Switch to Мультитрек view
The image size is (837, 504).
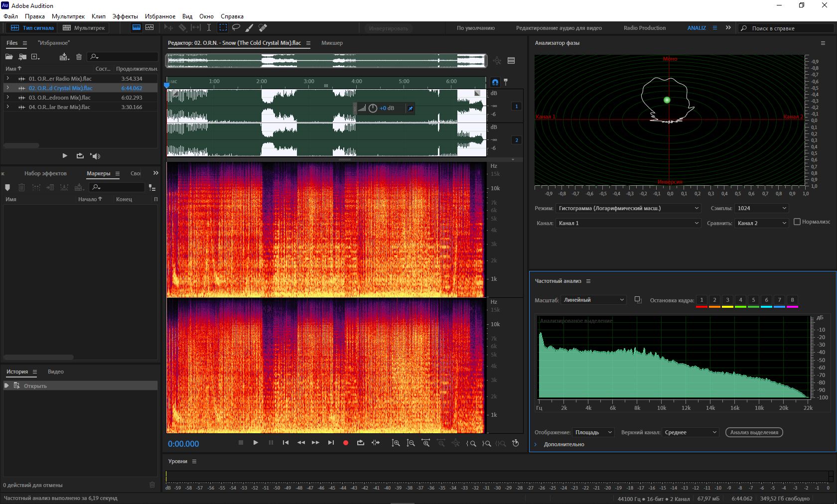pyautogui.click(x=84, y=28)
